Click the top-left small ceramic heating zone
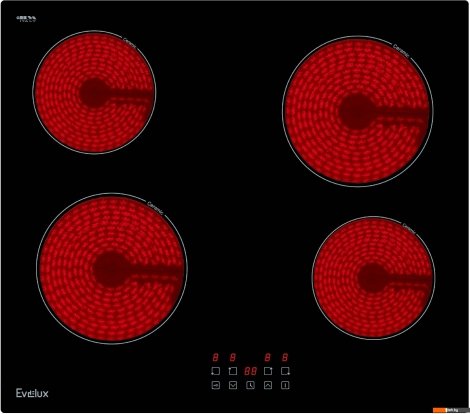The image size is (470, 414). coord(94,92)
